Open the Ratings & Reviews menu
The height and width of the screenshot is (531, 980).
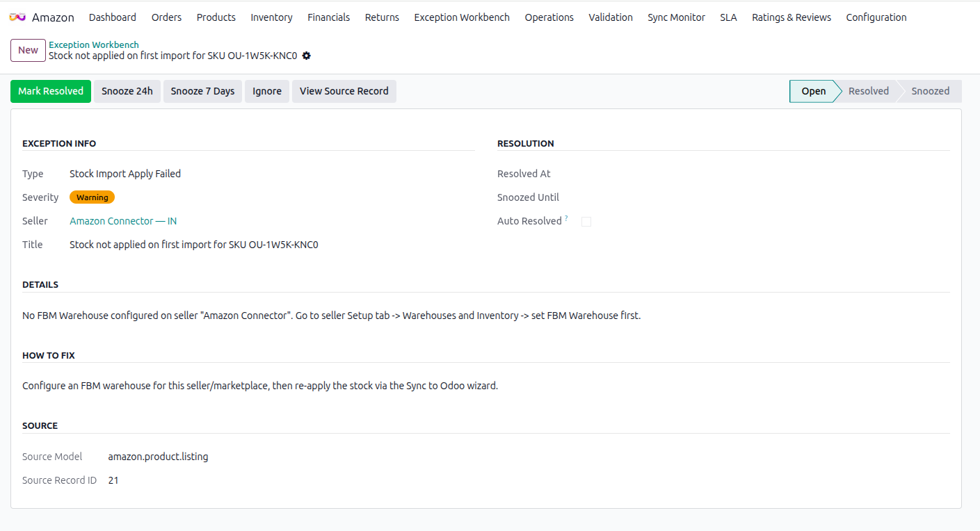click(792, 17)
